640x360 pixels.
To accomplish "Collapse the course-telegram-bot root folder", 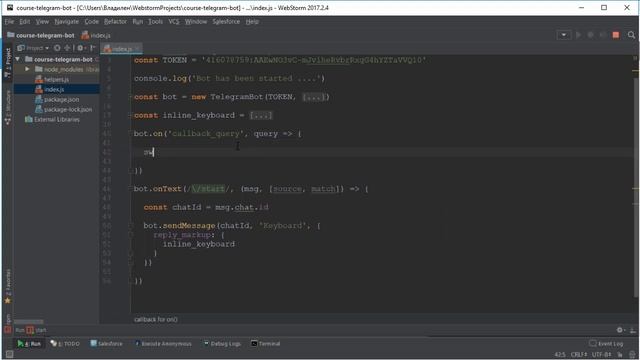I will coord(18,59).
